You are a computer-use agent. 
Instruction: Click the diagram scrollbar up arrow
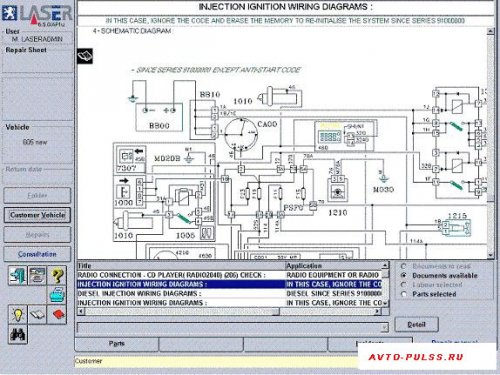point(490,31)
